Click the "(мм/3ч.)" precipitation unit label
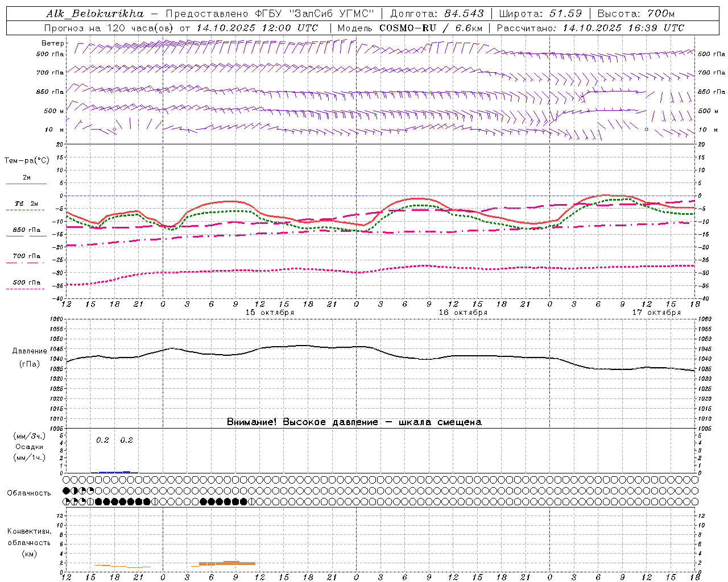Image resolution: width=728 pixels, height=582 pixels. (x=30, y=436)
